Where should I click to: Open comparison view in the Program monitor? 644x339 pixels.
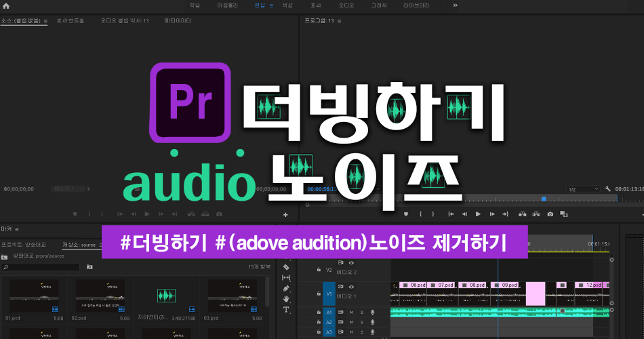click(x=564, y=214)
